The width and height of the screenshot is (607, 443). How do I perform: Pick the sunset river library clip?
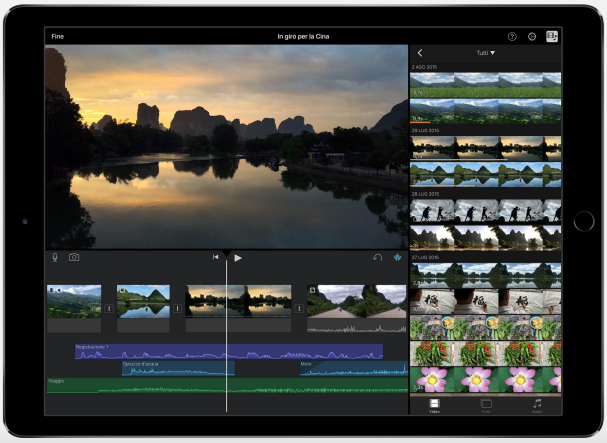pos(485,148)
